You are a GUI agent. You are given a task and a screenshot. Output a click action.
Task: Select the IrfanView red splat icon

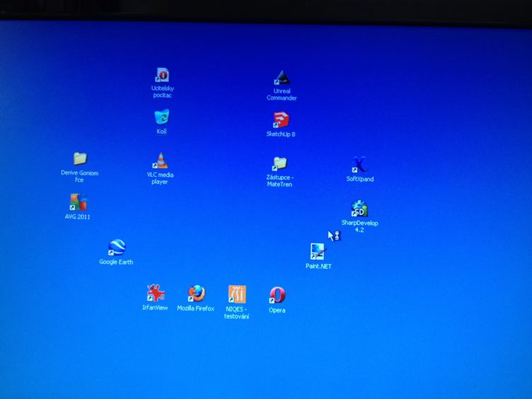click(155, 293)
